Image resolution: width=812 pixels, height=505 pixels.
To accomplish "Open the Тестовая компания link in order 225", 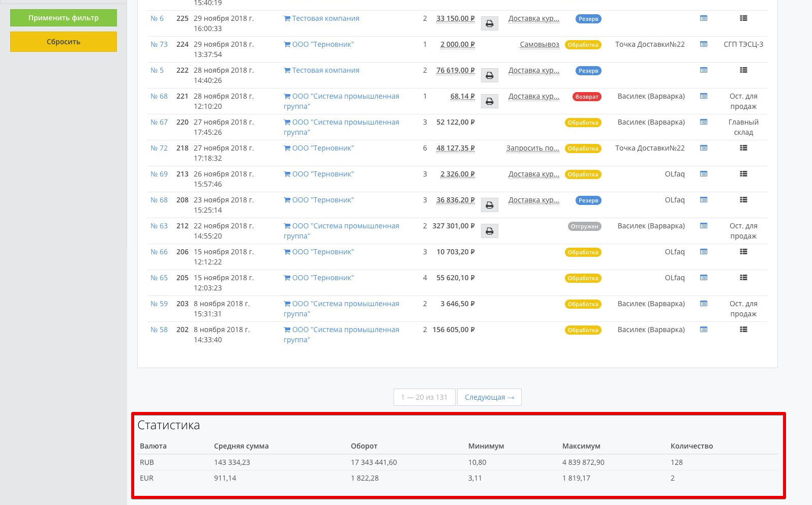I will tap(325, 19).
